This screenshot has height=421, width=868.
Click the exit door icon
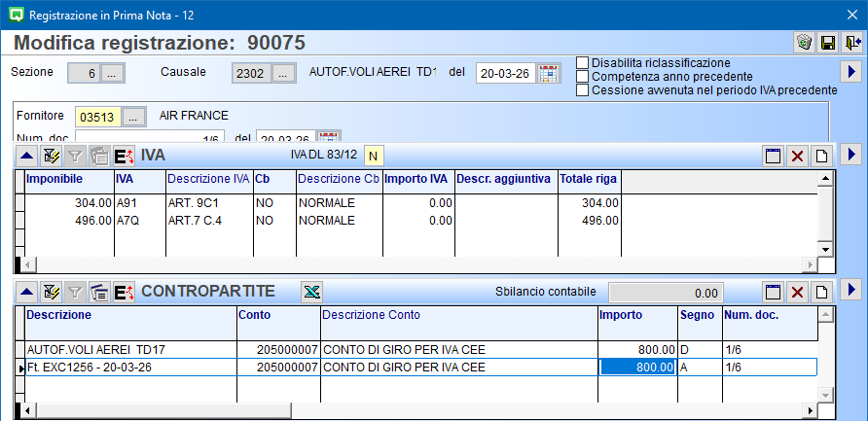(852, 43)
